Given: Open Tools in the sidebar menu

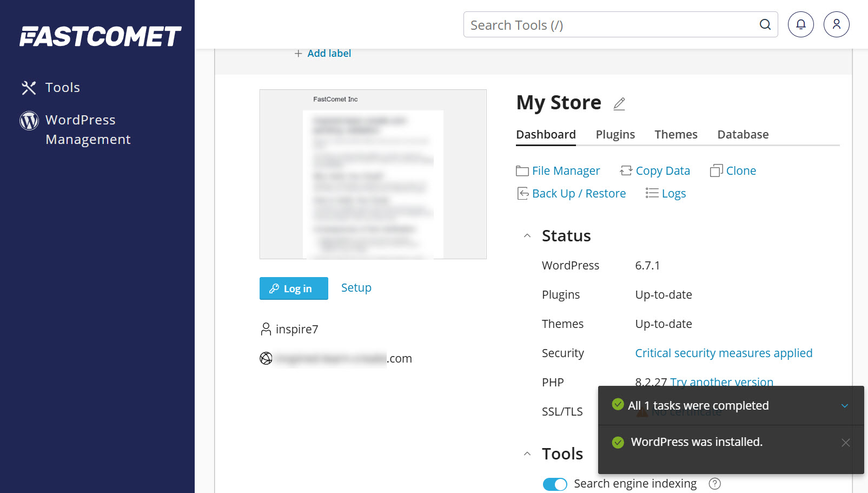Looking at the screenshot, I should [63, 88].
